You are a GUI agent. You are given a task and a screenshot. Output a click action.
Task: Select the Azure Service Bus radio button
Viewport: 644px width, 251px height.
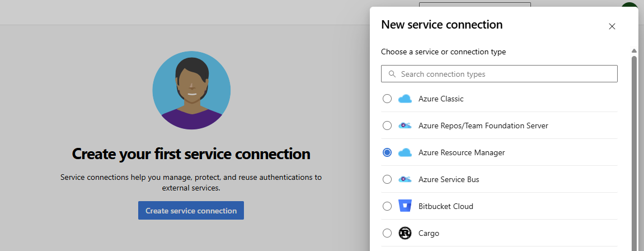pyautogui.click(x=387, y=179)
